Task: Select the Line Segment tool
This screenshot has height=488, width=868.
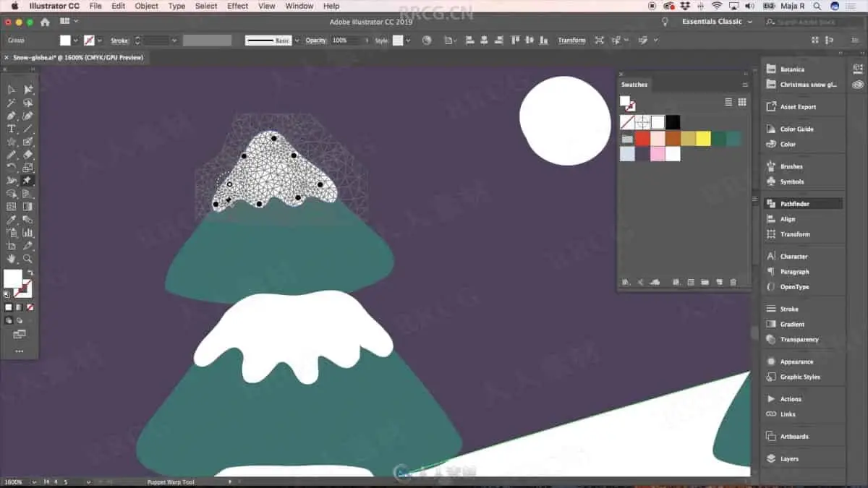Action: (27, 129)
